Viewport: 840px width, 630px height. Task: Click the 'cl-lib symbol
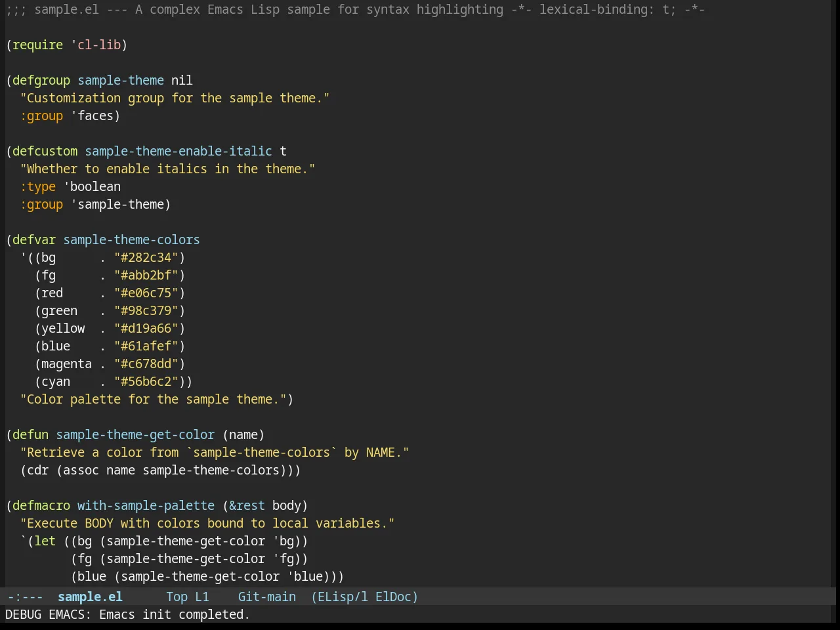pyautogui.click(x=96, y=45)
